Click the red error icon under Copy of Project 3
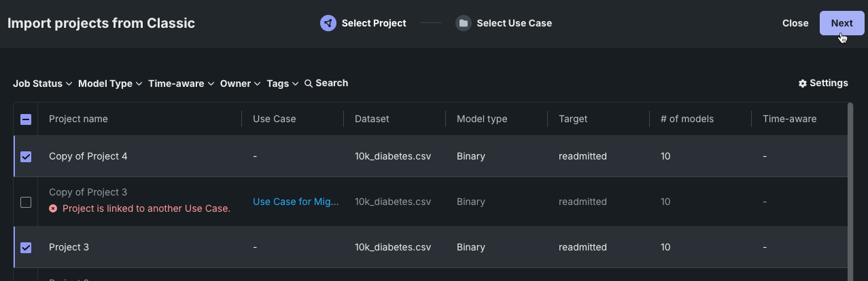The height and width of the screenshot is (281, 868). coord(53,208)
